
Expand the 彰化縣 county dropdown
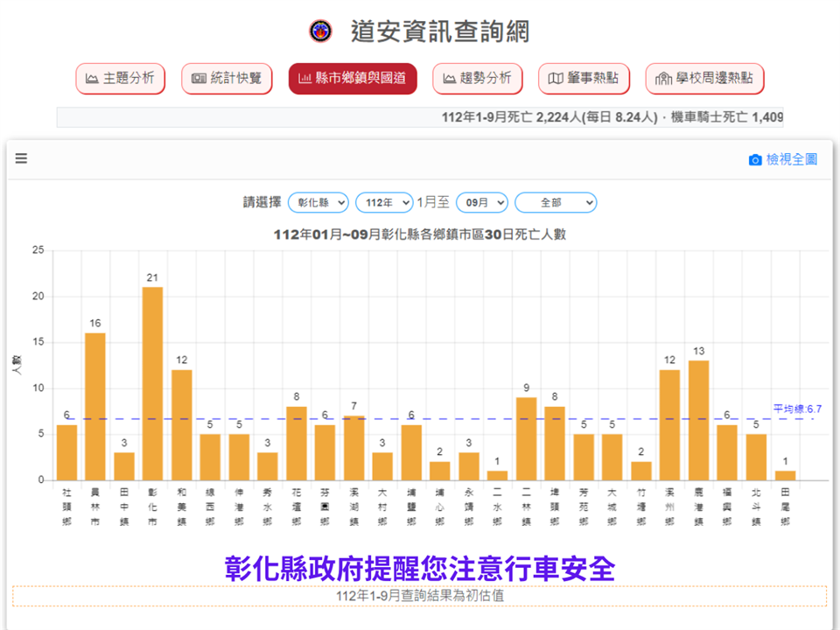318,202
